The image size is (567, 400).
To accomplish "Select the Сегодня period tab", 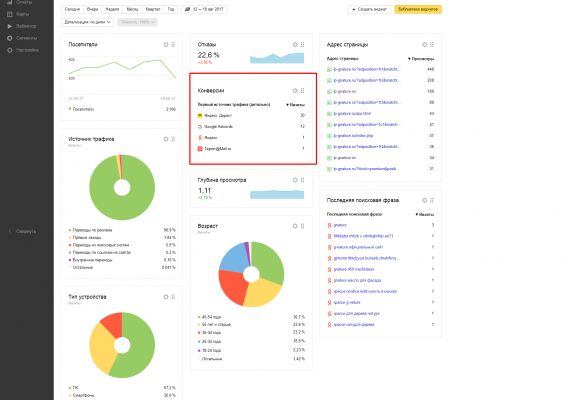I will pyautogui.click(x=72, y=9).
